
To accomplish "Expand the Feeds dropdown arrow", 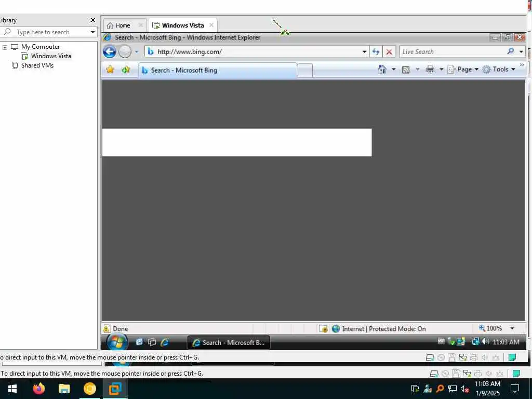I will pyautogui.click(x=418, y=69).
